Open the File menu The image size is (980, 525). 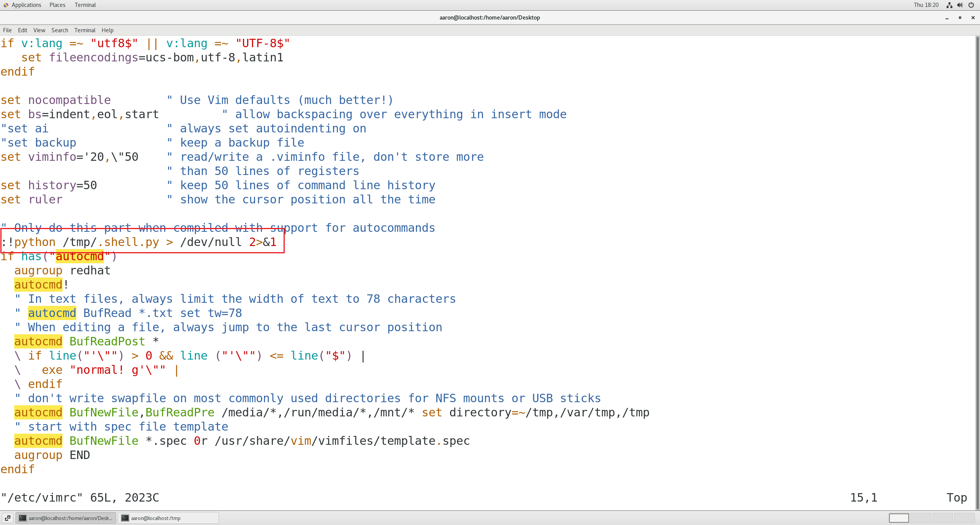7,30
